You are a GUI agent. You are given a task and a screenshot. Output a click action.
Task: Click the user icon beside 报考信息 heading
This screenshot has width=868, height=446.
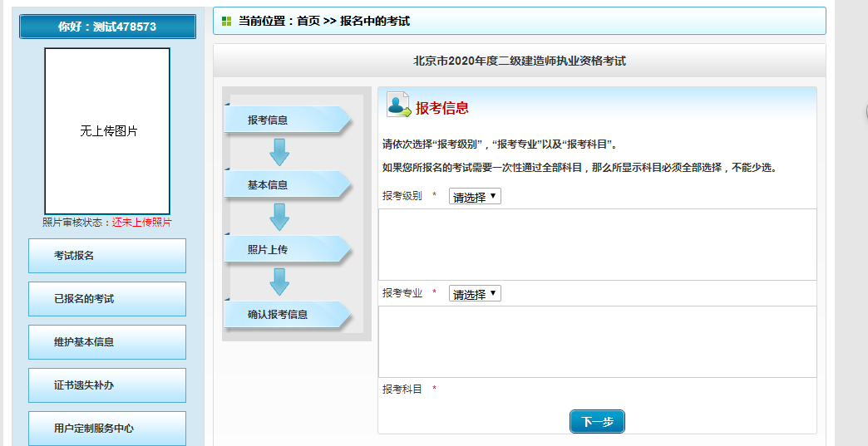(398, 105)
